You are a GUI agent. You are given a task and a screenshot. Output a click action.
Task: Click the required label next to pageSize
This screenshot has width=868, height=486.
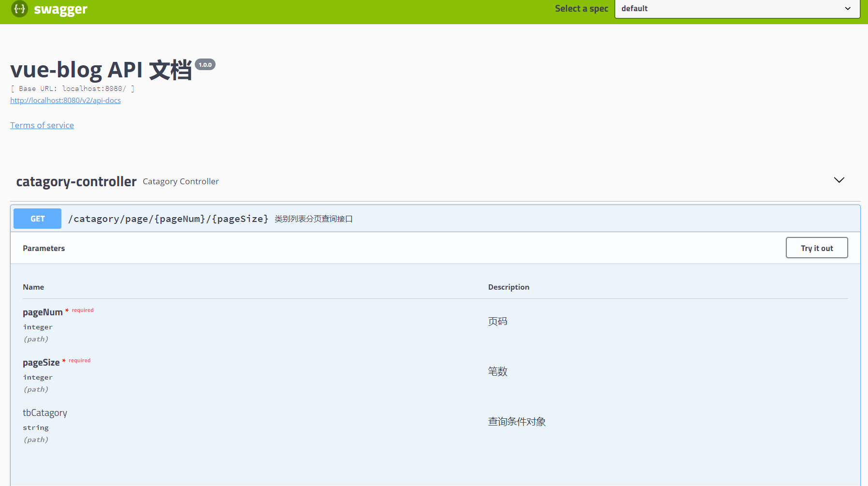tap(79, 360)
